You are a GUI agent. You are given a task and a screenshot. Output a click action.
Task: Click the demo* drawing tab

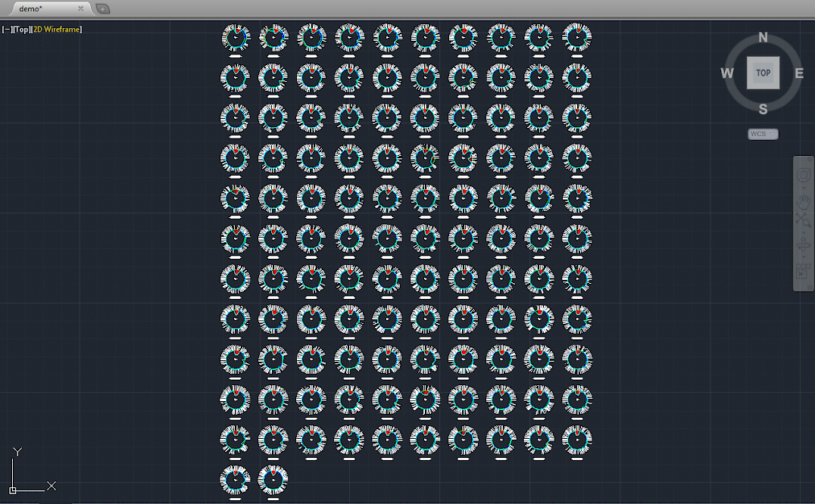34,8
